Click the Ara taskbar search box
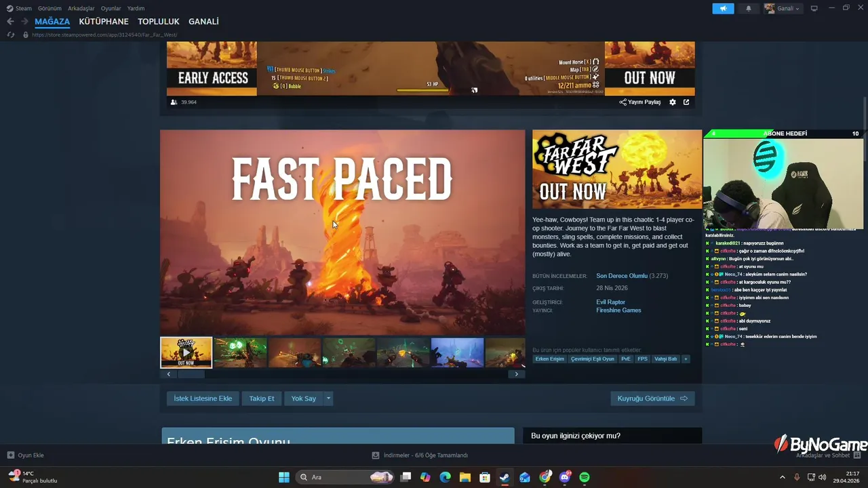868x488 pixels. coord(346,477)
